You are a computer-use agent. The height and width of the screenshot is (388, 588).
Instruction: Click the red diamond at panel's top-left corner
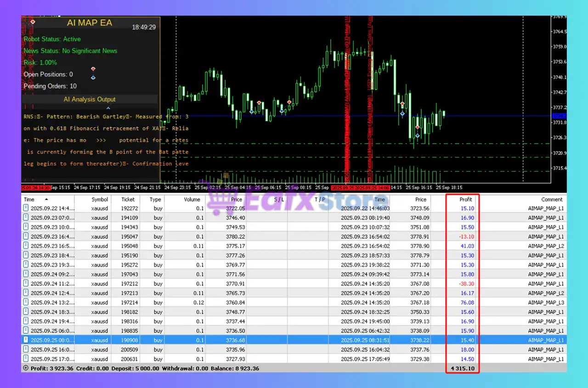(x=33, y=22)
